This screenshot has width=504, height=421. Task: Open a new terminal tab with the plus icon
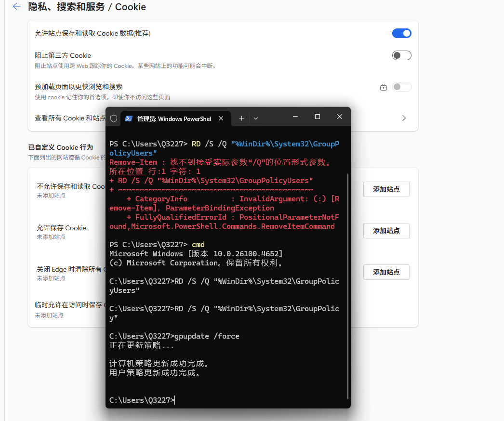pos(241,118)
